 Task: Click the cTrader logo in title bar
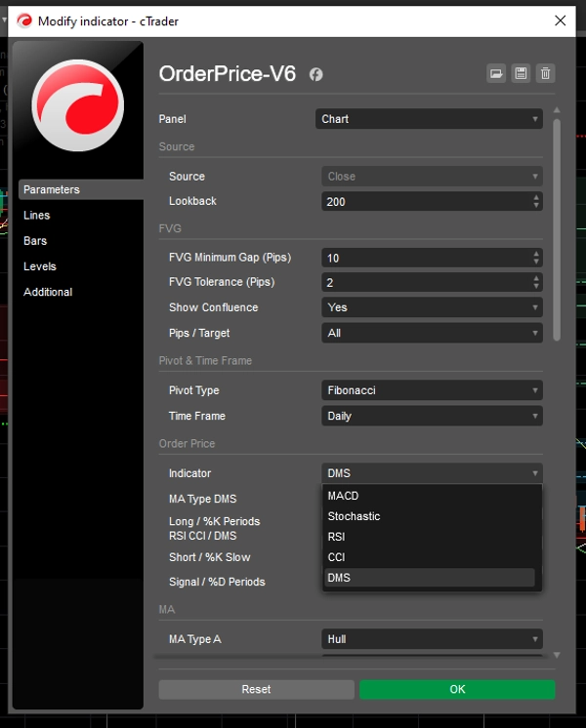point(24,20)
